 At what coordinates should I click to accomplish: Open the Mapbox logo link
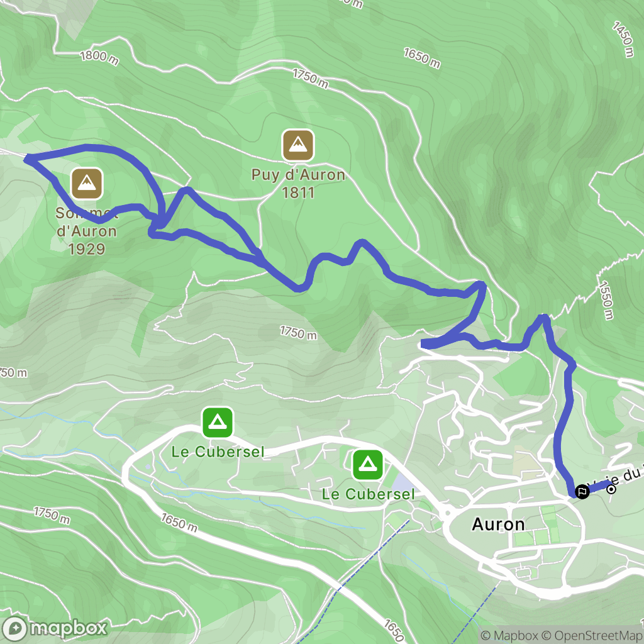point(54,628)
